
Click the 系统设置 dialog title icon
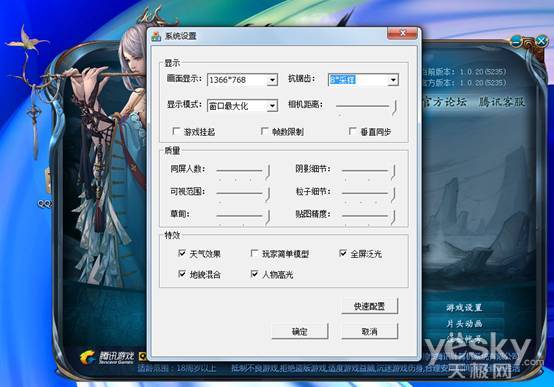156,36
